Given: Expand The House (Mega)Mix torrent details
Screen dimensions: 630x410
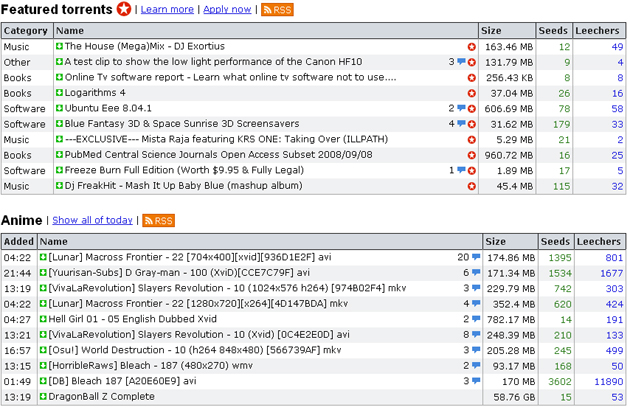Looking at the screenshot, I should click(x=59, y=46).
